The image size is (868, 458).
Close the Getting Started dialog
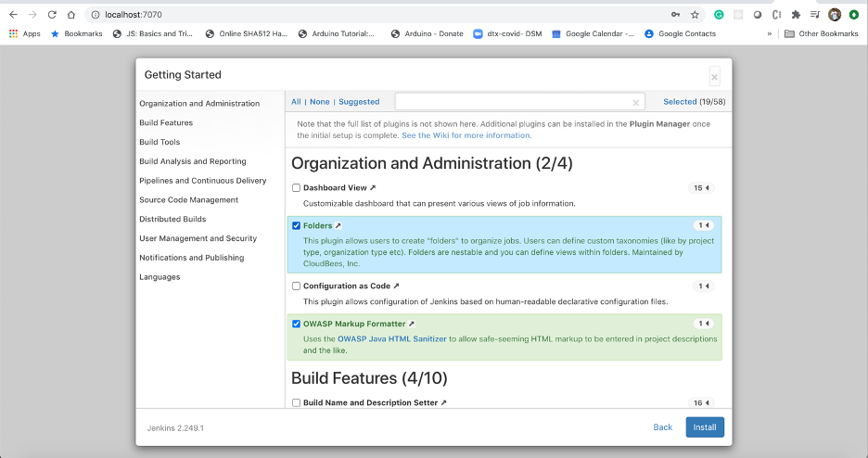click(x=715, y=77)
